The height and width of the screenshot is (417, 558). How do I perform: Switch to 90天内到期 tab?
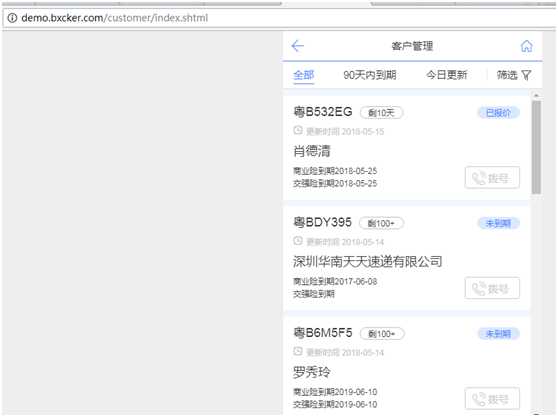coord(370,75)
